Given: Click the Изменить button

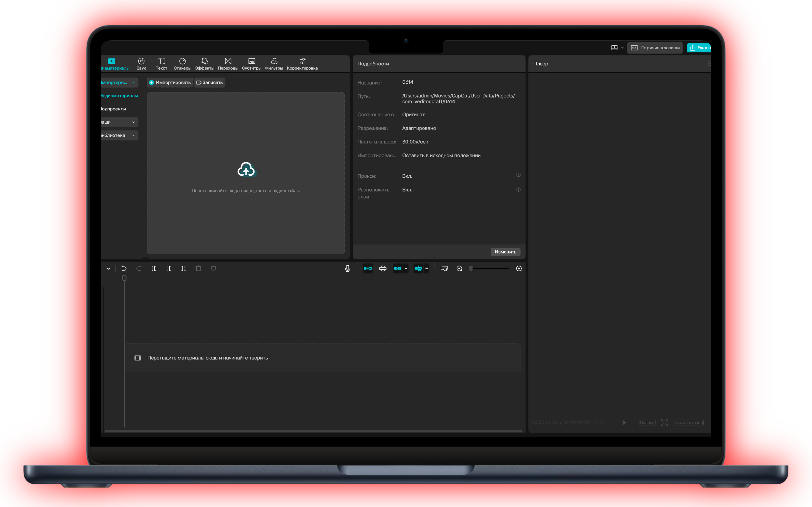Looking at the screenshot, I should click(505, 252).
